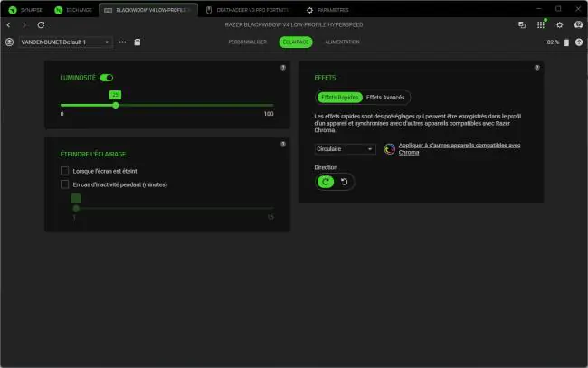Select clockwise direction icon
588x368 pixels.
click(326, 182)
